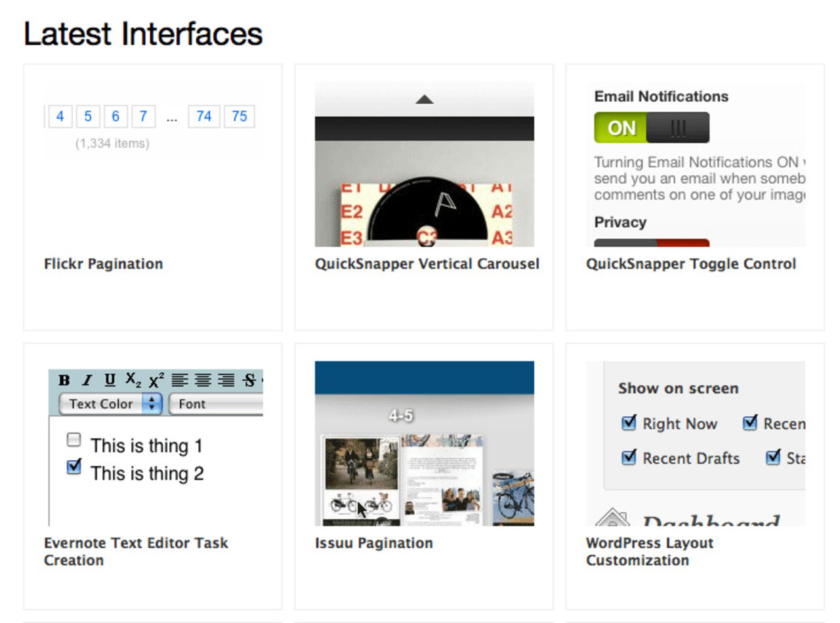The height and width of the screenshot is (623, 840).
Task: Select the align left icon
Action: [x=180, y=380]
